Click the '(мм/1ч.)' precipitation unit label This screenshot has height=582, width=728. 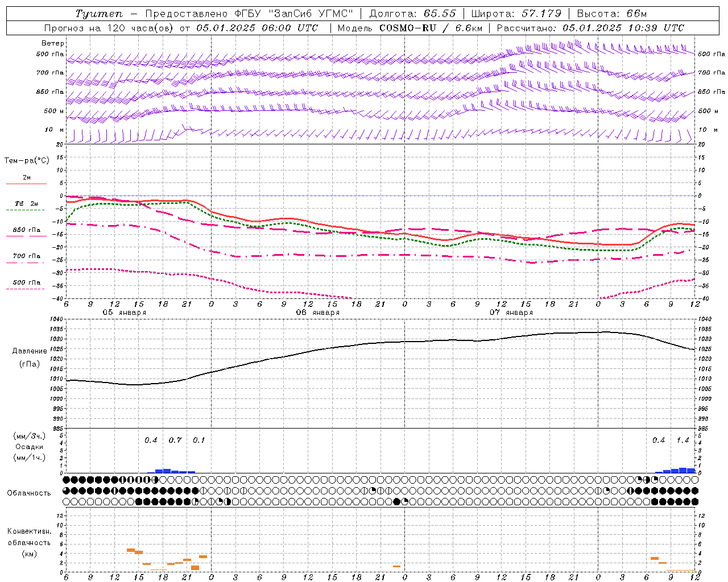28,458
